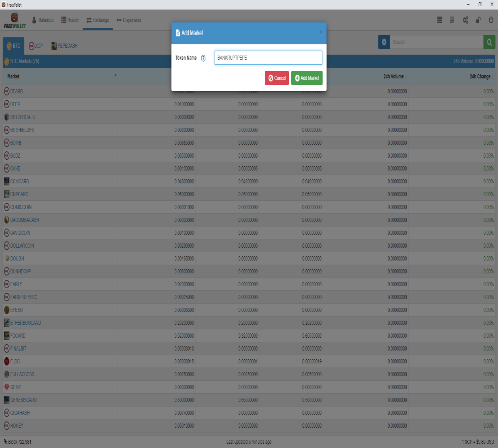Click the green Add Market button
The height and width of the screenshot is (448, 498).
(307, 78)
